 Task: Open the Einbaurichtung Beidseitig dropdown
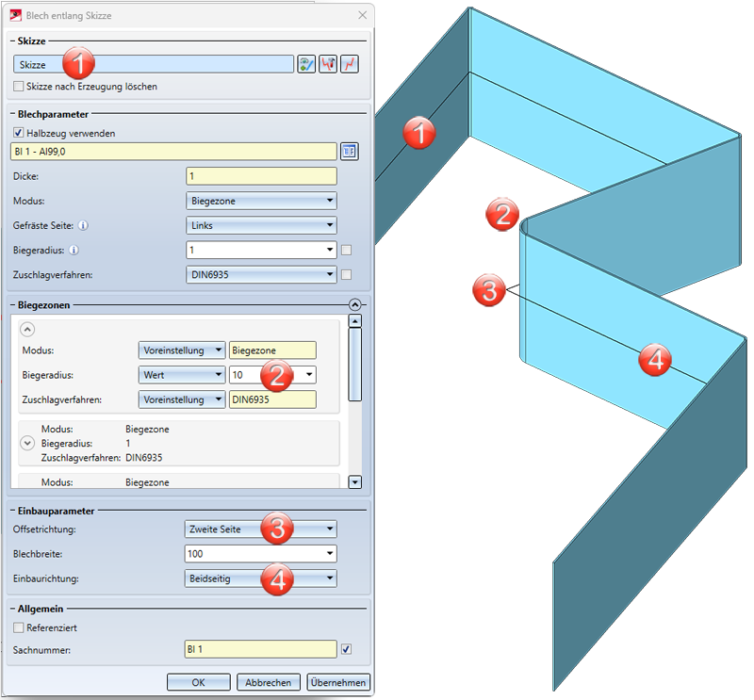[x=261, y=578]
